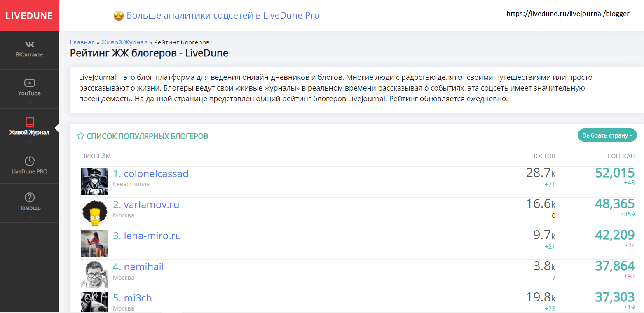Click the 3.8k posts count
644x313 pixels.
click(x=544, y=266)
